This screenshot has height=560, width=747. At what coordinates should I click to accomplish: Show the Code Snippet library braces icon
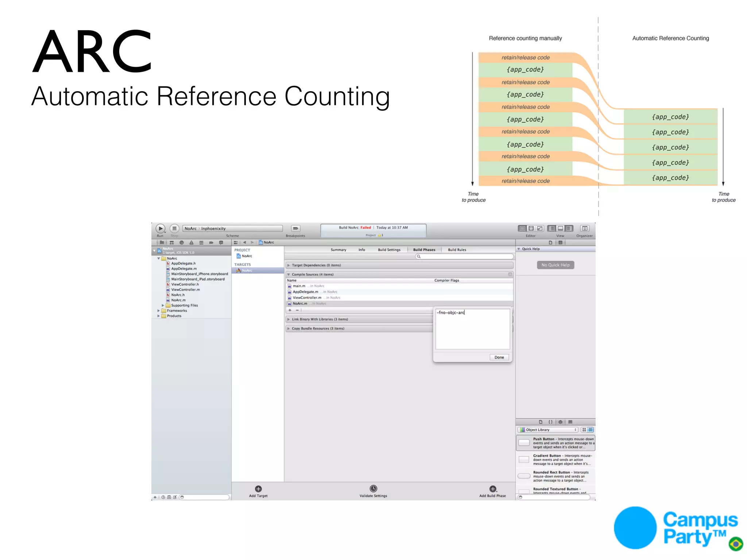[551, 422]
